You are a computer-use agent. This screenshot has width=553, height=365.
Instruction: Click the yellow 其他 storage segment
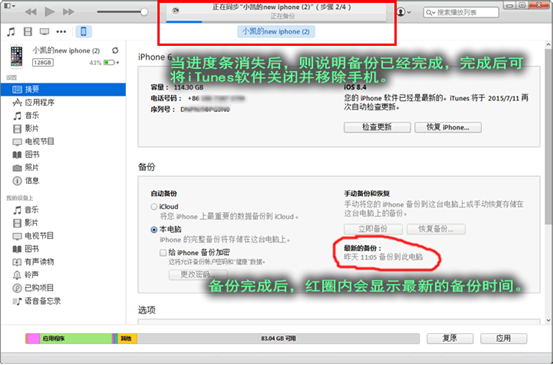pyautogui.click(x=127, y=339)
